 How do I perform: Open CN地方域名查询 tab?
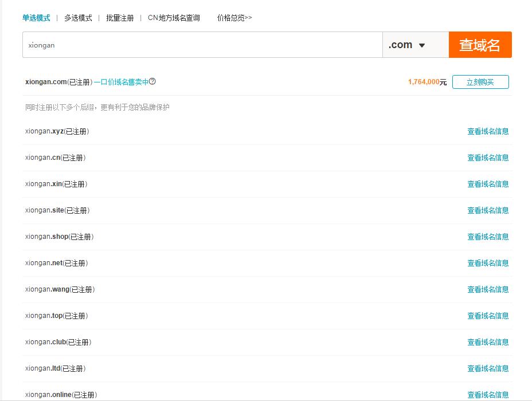point(174,18)
